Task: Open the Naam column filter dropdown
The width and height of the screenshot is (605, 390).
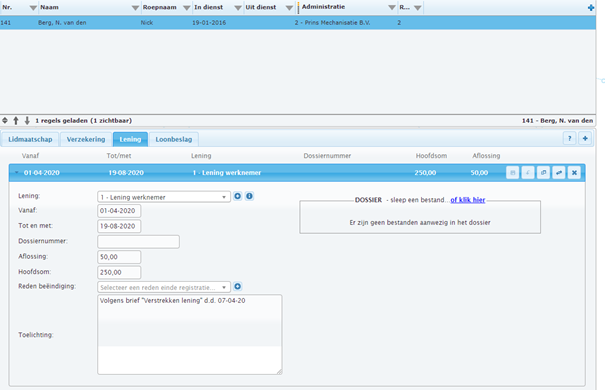Action: tap(135, 8)
